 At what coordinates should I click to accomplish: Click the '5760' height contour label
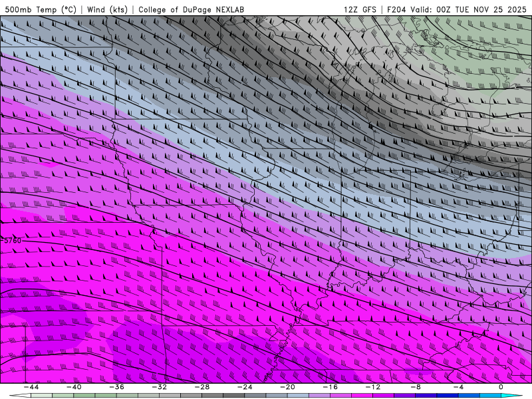13,241
